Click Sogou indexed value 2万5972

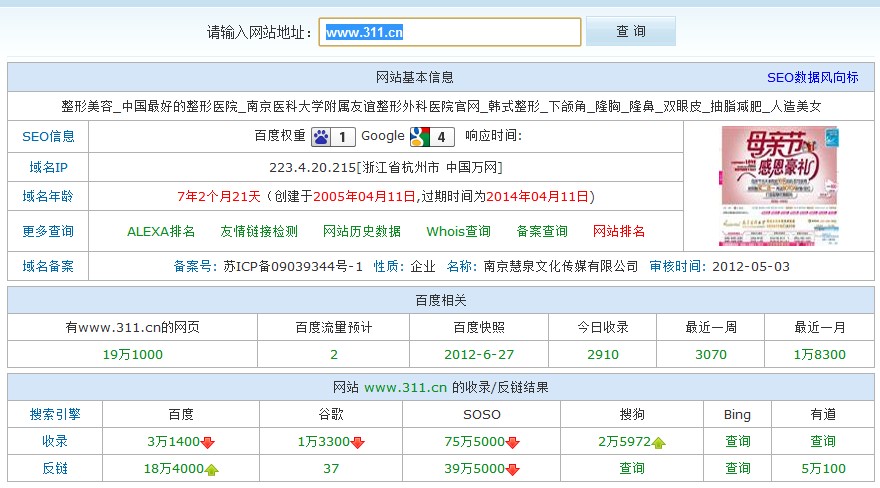pos(625,442)
